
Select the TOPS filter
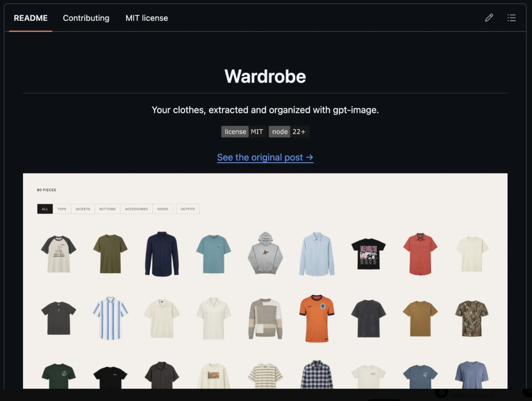click(62, 209)
